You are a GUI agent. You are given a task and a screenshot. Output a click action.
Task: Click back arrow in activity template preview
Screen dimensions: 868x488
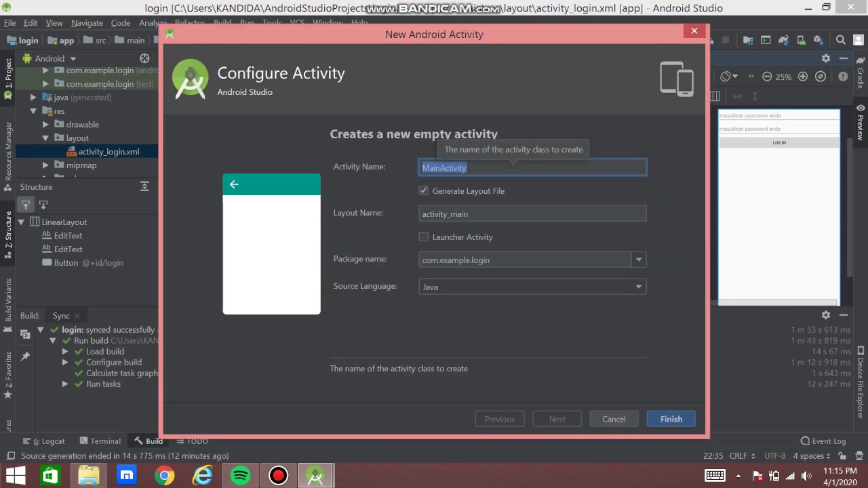(234, 184)
